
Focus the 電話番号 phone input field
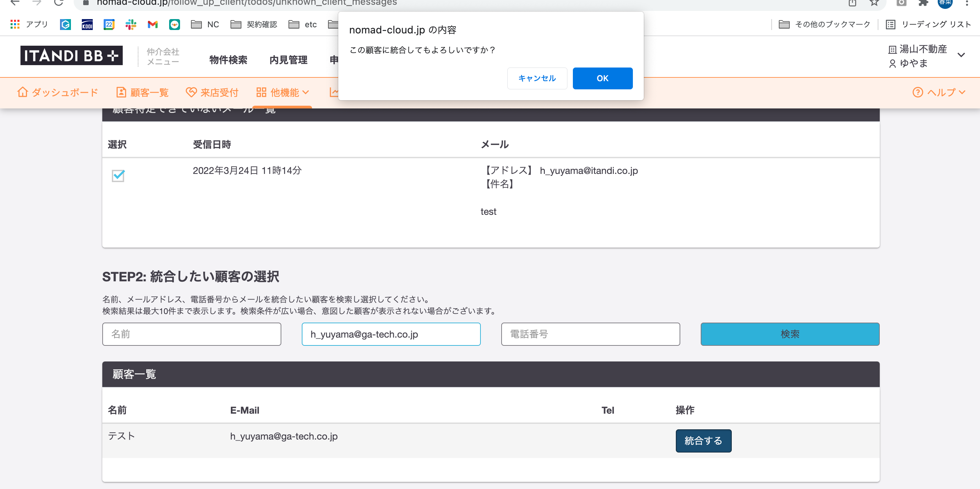click(590, 334)
